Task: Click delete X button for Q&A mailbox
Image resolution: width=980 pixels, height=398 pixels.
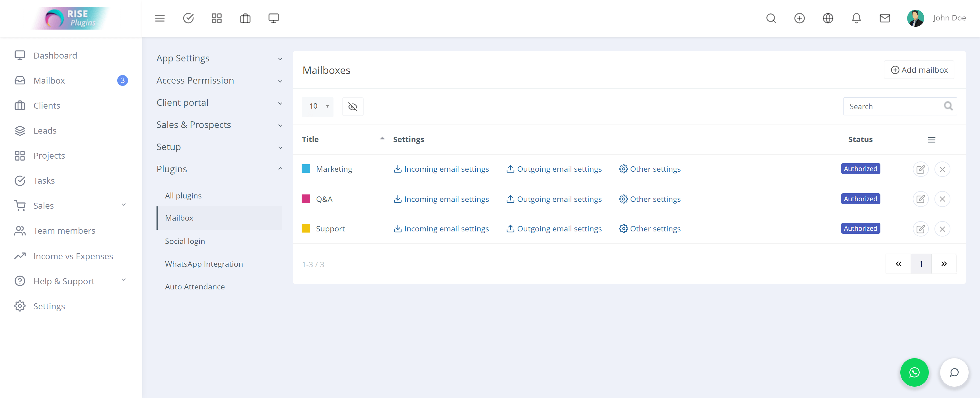Action: [x=942, y=199]
